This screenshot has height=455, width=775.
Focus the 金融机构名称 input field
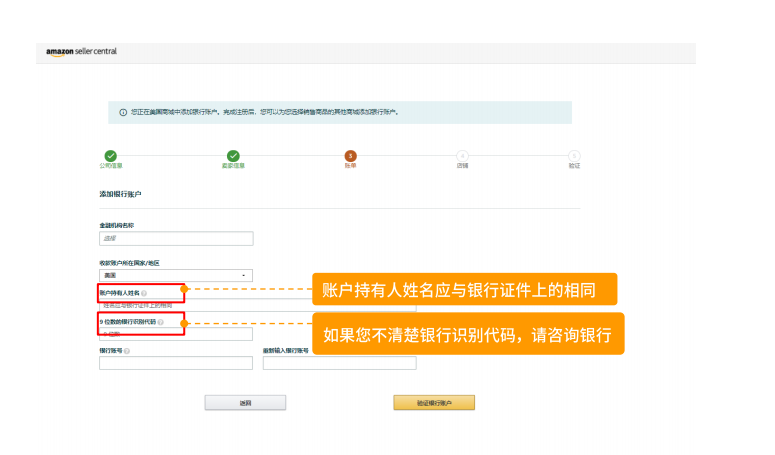click(176, 239)
